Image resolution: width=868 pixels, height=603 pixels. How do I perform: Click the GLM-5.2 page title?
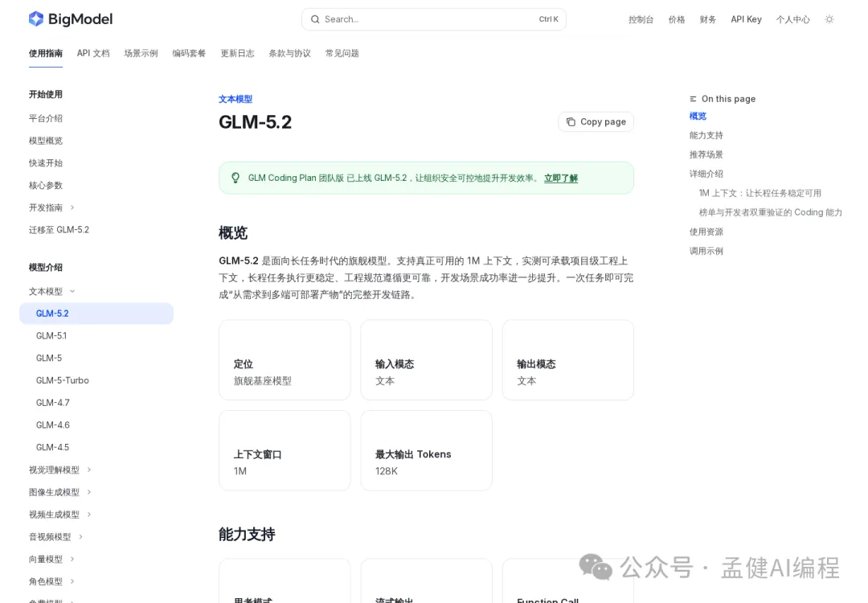(256, 122)
